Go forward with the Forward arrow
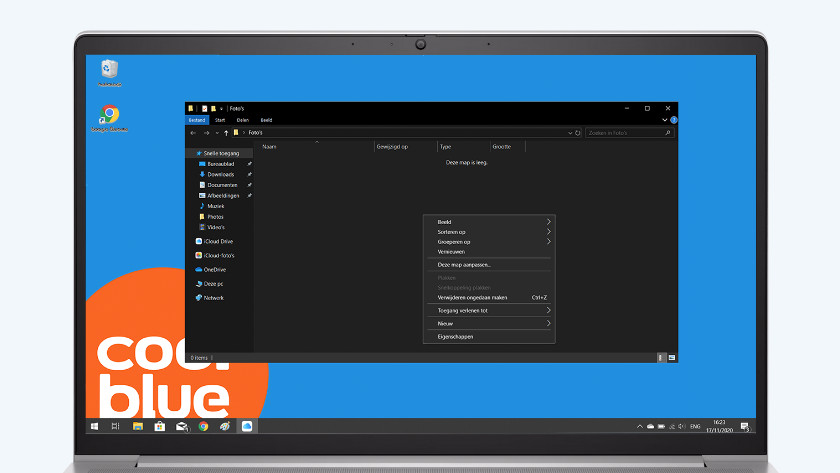The width and height of the screenshot is (840, 473). click(206, 133)
